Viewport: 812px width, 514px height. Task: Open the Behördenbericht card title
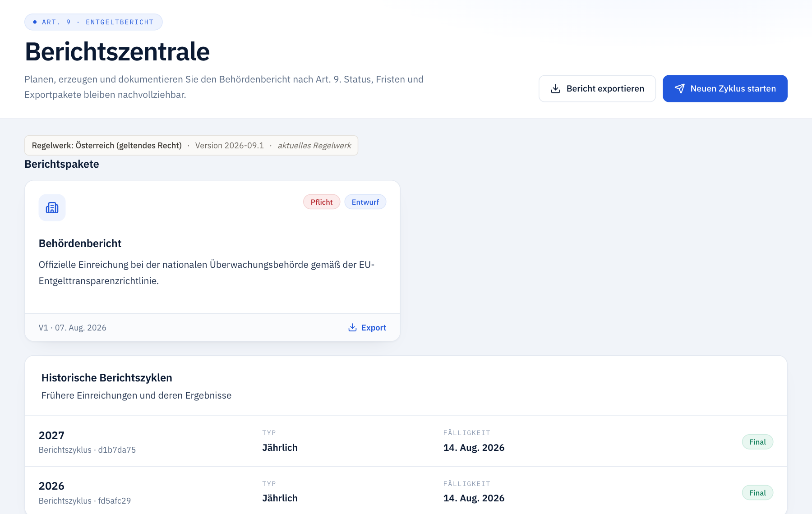pos(80,243)
